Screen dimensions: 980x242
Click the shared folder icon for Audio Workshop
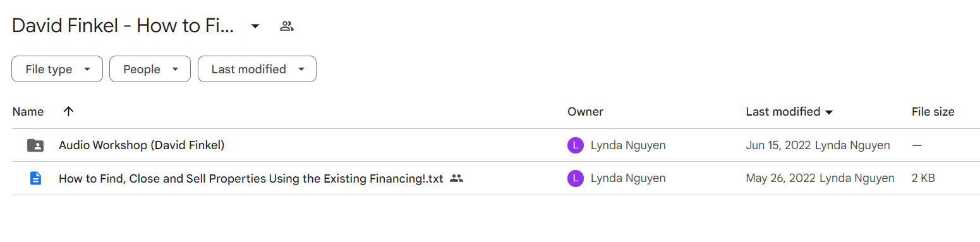point(35,145)
